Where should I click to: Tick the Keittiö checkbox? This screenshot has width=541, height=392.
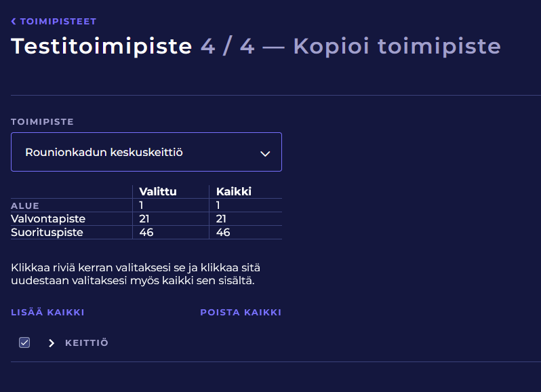[24, 342]
